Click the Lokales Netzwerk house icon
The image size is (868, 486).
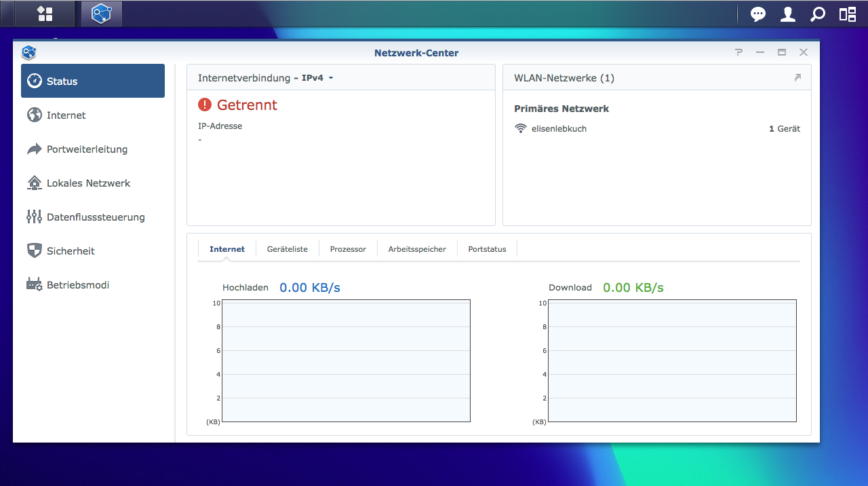pos(35,183)
